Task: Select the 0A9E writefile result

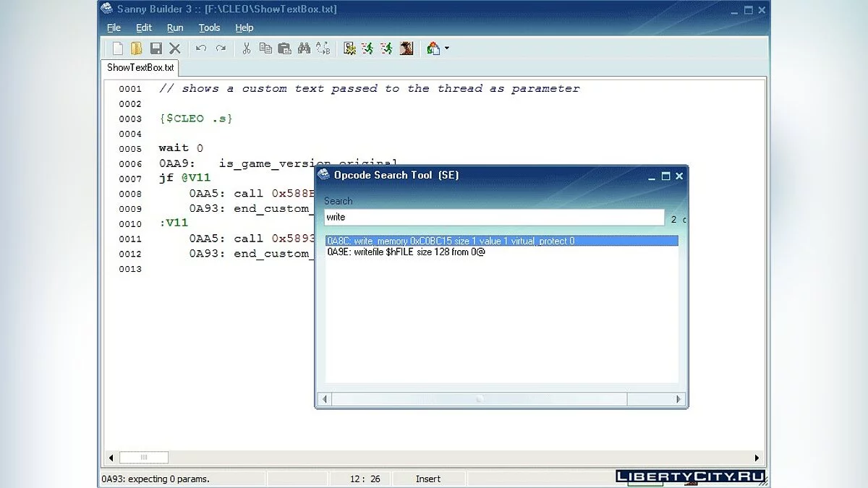Action: click(x=406, y=252)
